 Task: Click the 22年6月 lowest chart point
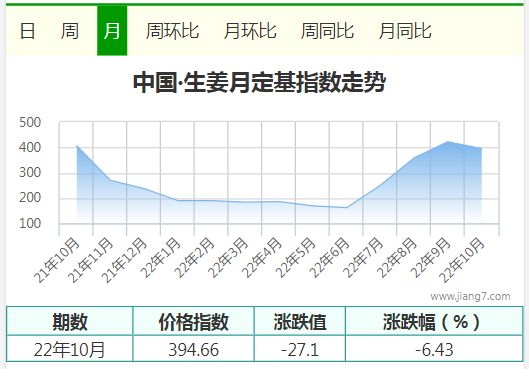pyautogui.click(x=346, y=208)
